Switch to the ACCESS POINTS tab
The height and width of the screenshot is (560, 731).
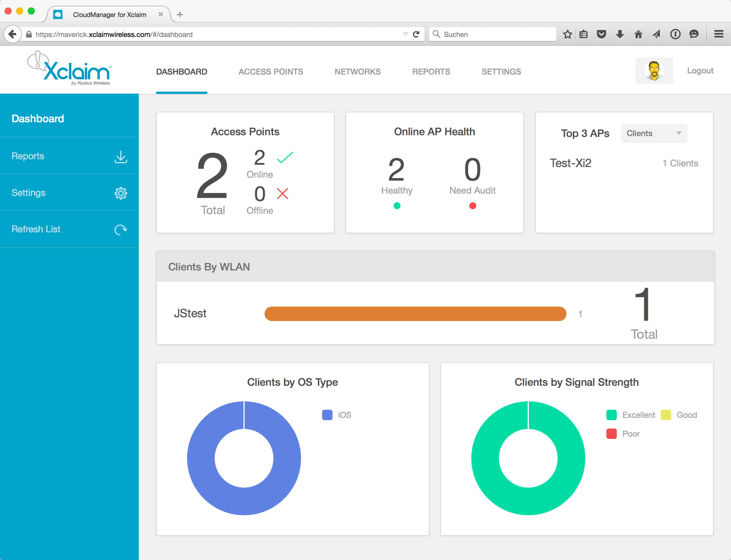click(270, 71)
